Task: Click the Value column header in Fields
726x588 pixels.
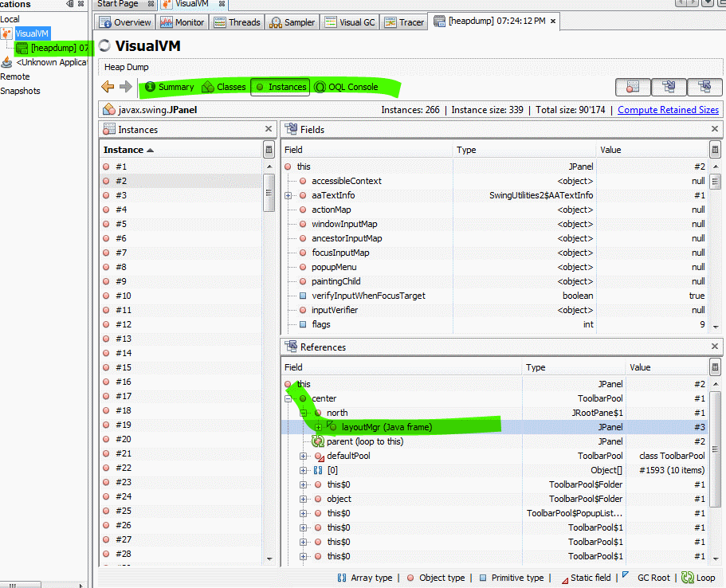Action: [653, 150]
